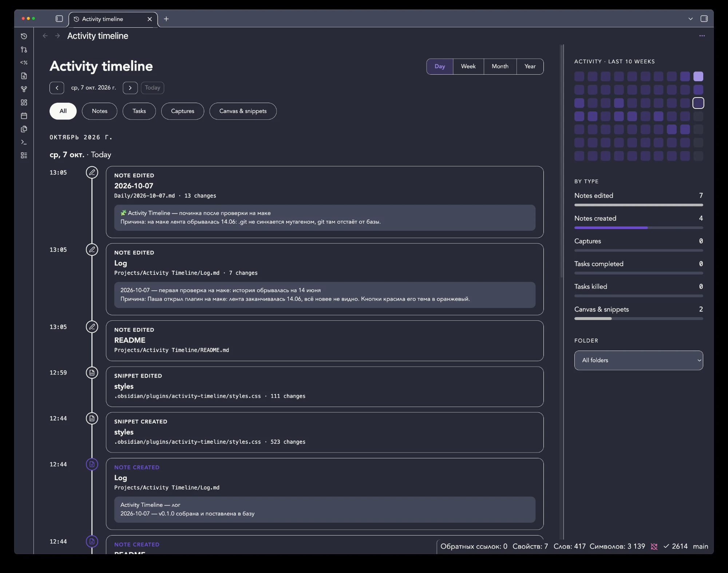Select the All filter chip
This screenshot has height=573, width=728.
tap(63, 111)
